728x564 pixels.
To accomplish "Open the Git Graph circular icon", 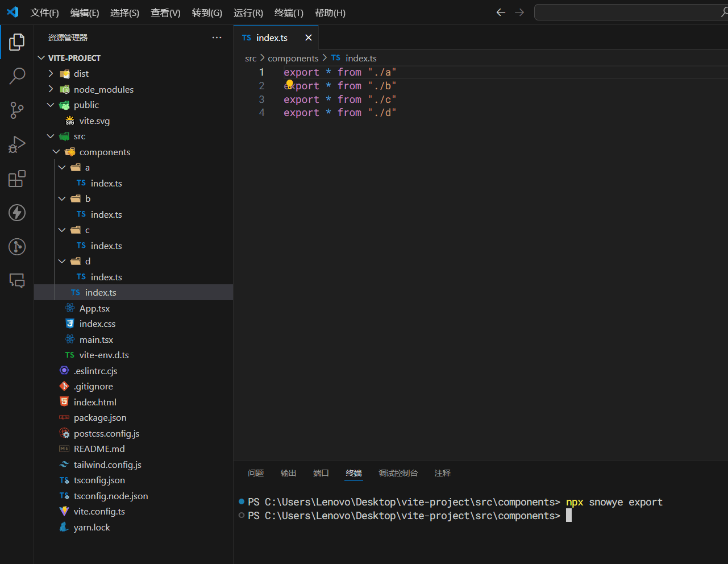I will coord(17,247).
